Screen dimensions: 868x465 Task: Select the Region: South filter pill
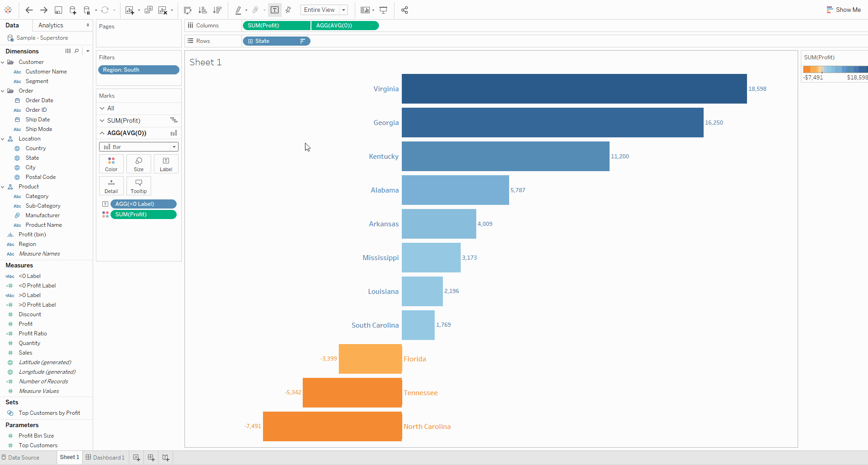pyautogui.click(x=139, y=70)
